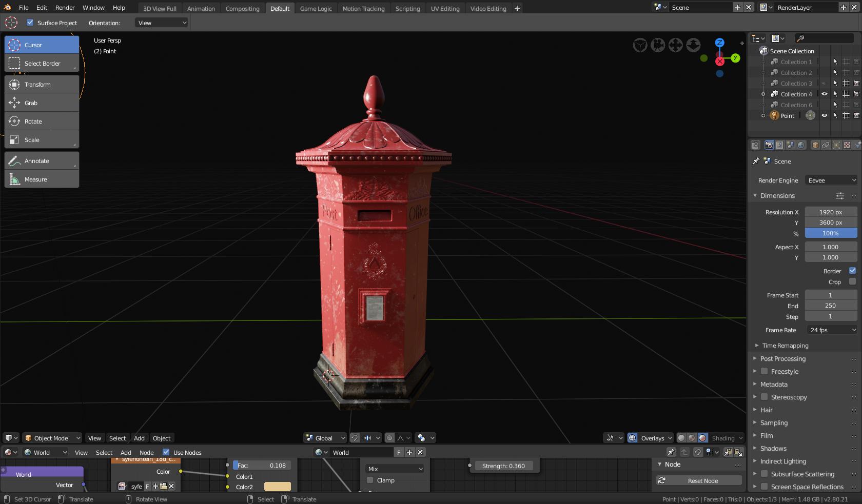862x504 pixels.
Task: Open the File menu
Action: tap(24, 8)
